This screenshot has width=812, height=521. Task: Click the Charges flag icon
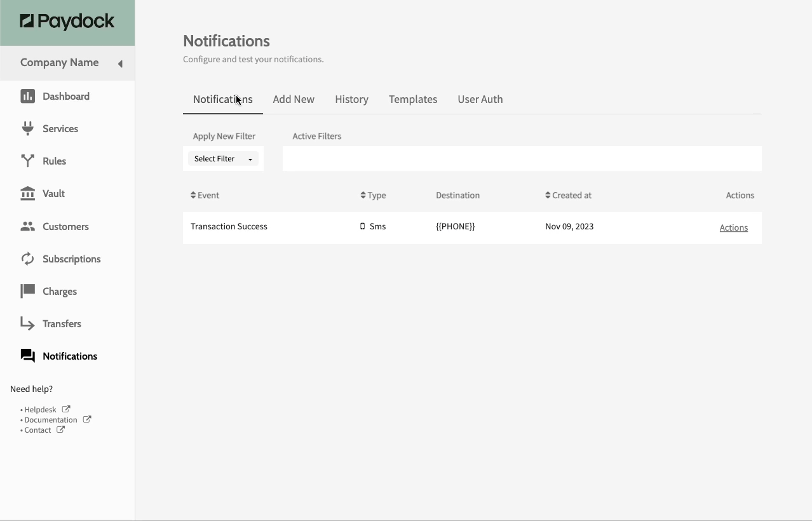tap(27, 291)
